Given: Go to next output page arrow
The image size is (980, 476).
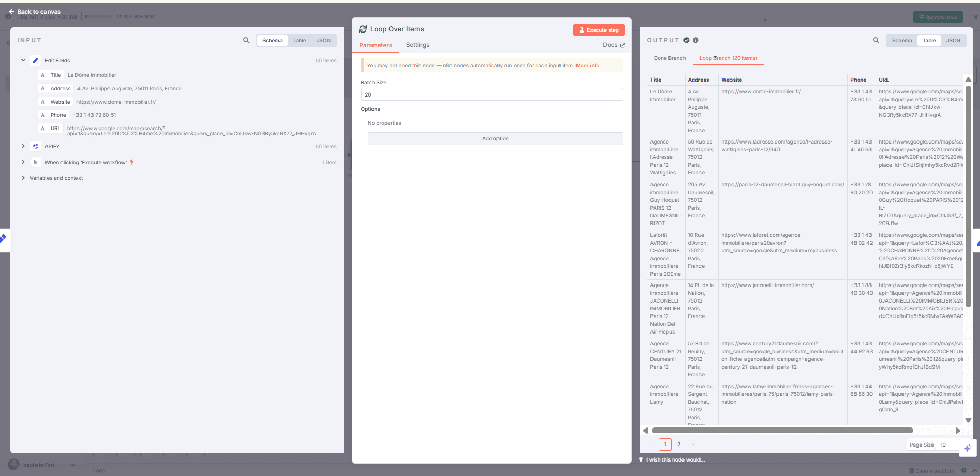Looking at the screenshot, I should 693,444.
